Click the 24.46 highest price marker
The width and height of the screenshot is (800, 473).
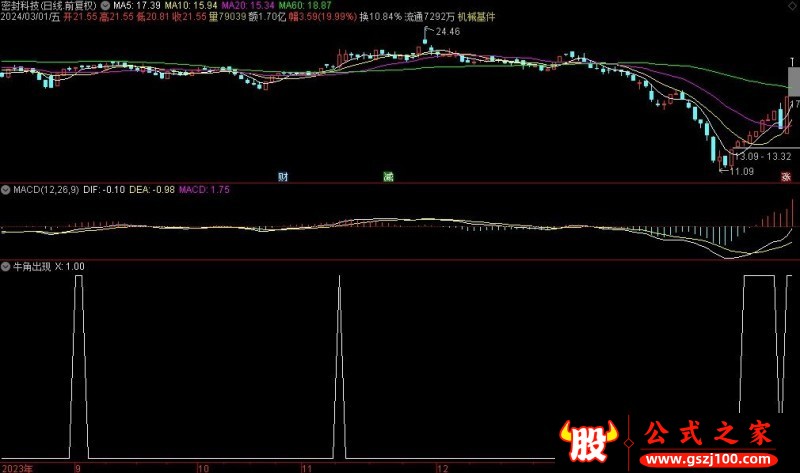pyautogui.click(x=445, y=33)
